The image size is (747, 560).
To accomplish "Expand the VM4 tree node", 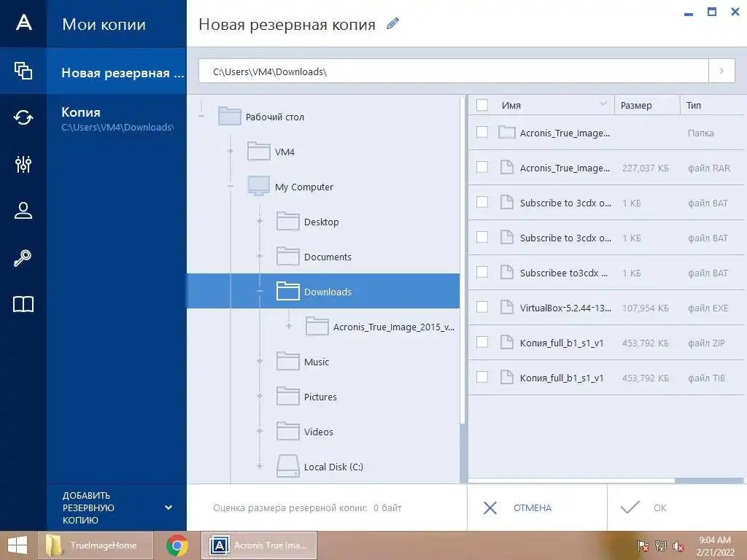I will tap(231, 151).
